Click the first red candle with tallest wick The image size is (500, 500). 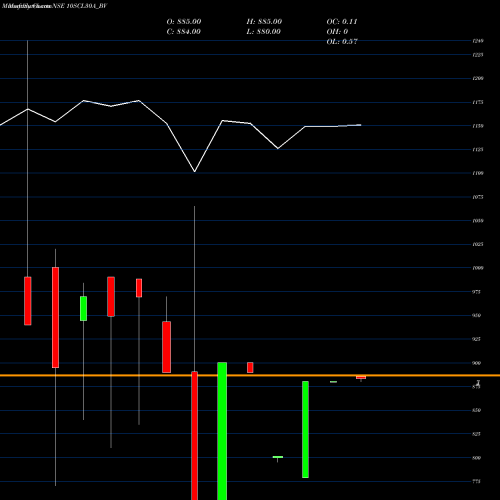tap(28, 301)
